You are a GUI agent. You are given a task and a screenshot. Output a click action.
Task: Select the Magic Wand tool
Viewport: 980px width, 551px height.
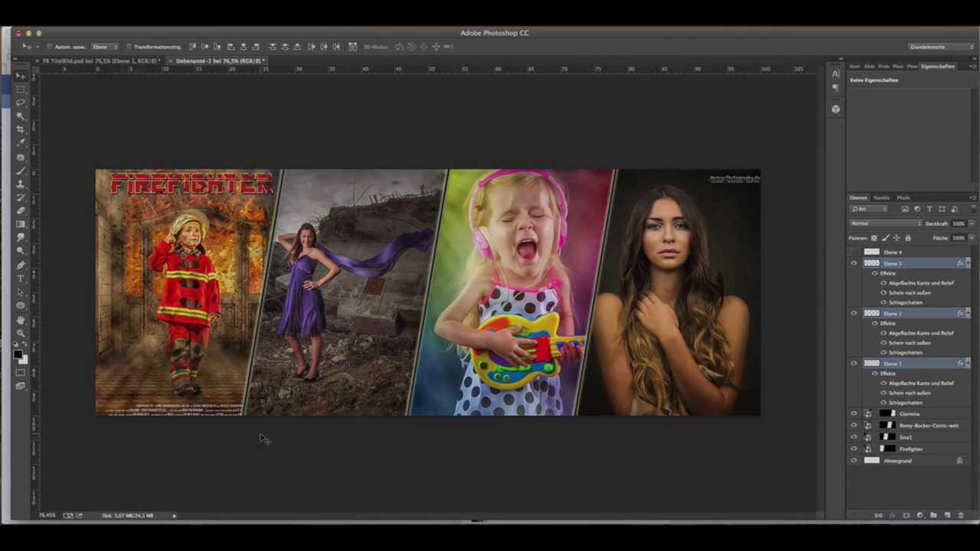click(x=21, y=116)
